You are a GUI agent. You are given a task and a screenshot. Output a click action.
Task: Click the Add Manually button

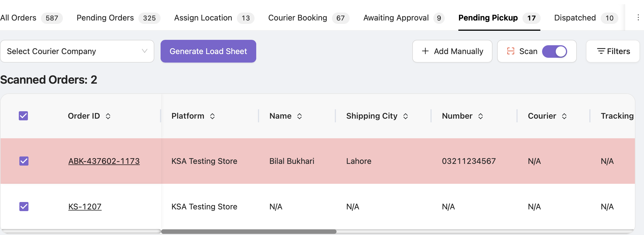(x=452, y=51)
